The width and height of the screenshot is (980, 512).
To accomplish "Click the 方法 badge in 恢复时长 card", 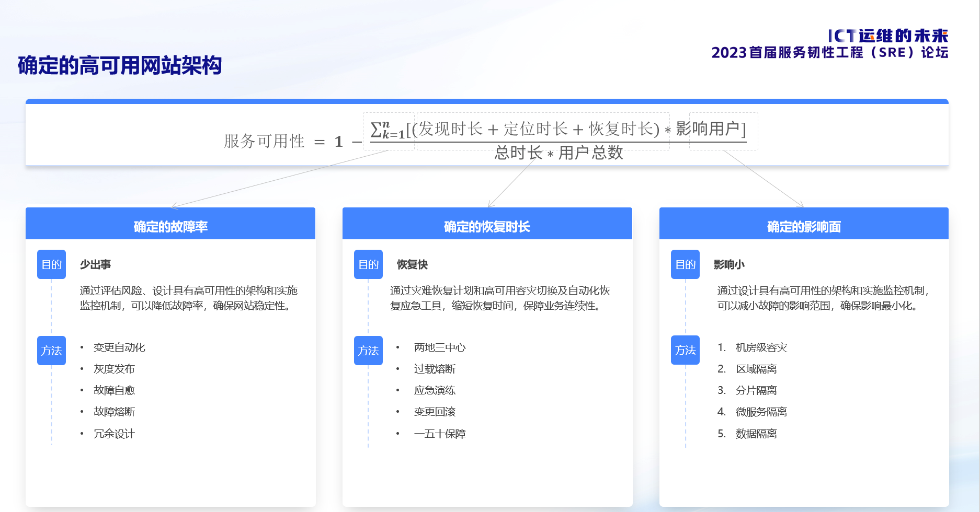I will pos(368,351).
